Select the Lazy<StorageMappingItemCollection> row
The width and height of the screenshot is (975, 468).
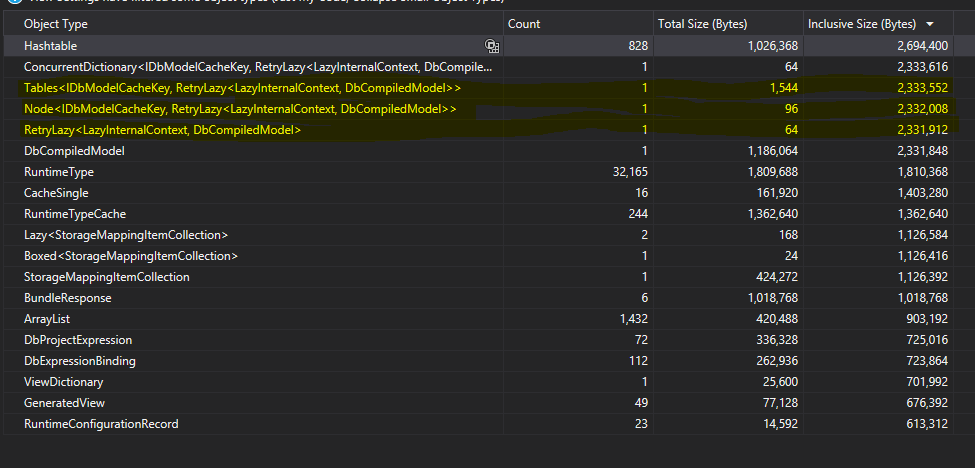coord(479,235)
